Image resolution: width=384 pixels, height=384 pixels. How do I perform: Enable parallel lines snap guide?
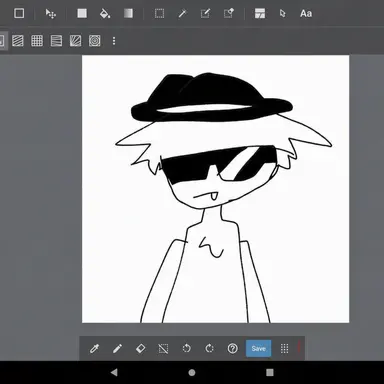pyautogui.click(x=18, y=41)
